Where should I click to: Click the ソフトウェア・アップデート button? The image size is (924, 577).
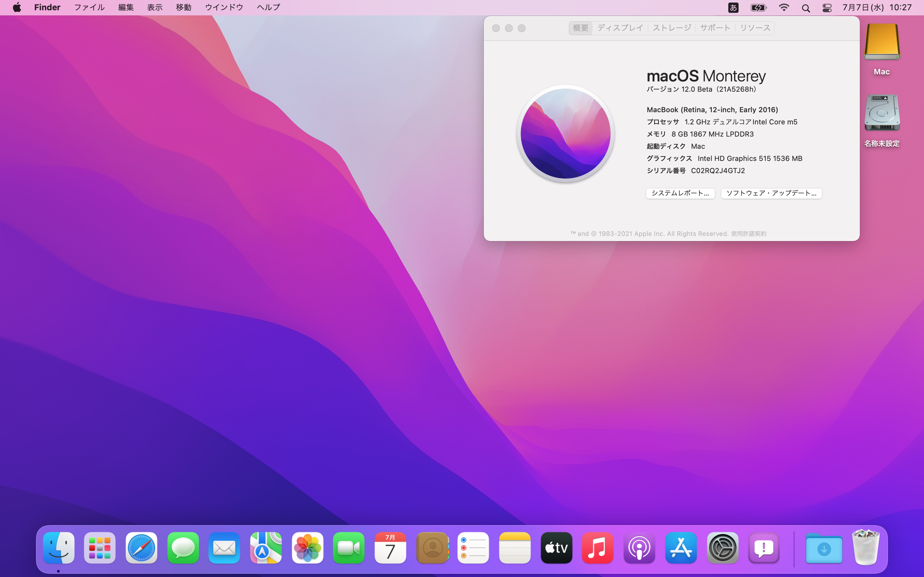[771, 193]
